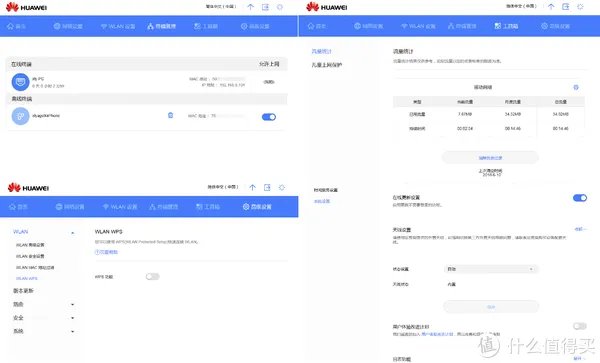The height and width of the screenshot is (363, 600).
Task: Open the user experience plan agreement link
Action: coord(437,334)
